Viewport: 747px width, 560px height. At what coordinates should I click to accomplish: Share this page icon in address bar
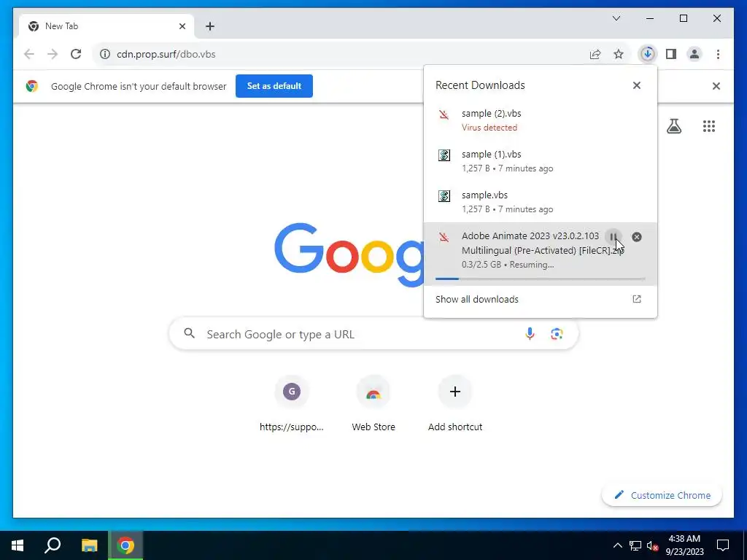click(595, 54)
